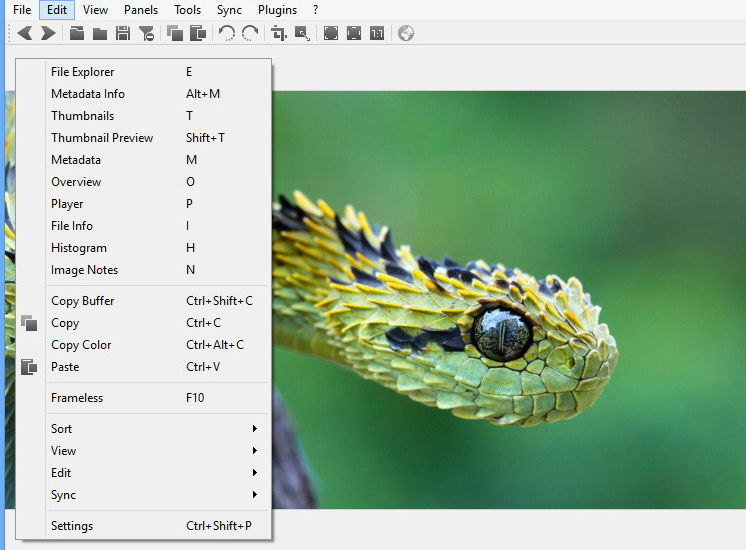Click the open file toolbar icon

tap(77, 33)
